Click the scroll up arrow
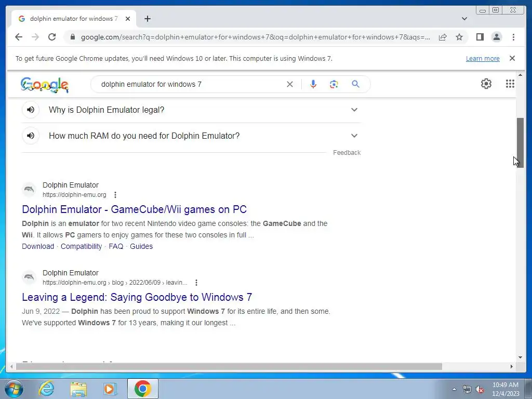The height and width of the screenshot is (399, 532). 520,75
